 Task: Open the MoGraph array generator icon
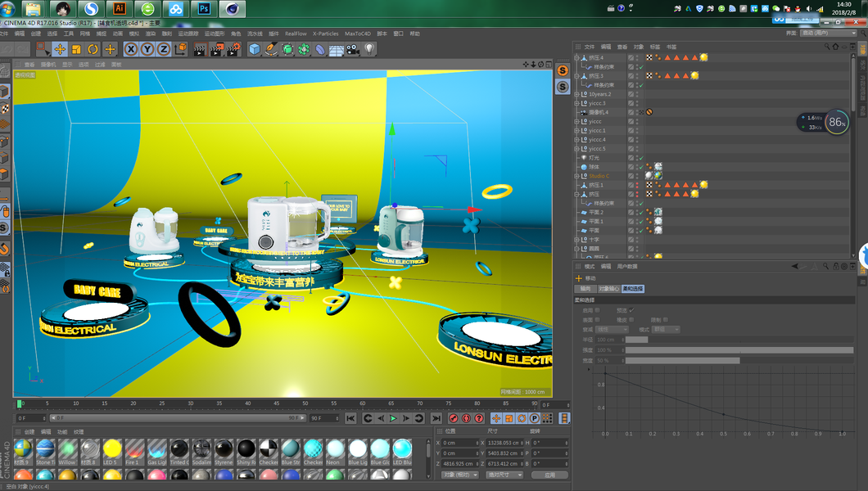[x=304, y=49]
